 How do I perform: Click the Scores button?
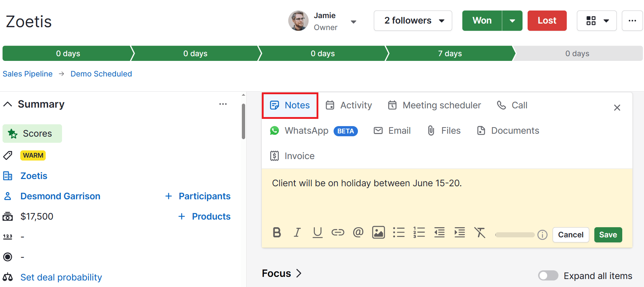pyautogui.click(x=32, y=134)
